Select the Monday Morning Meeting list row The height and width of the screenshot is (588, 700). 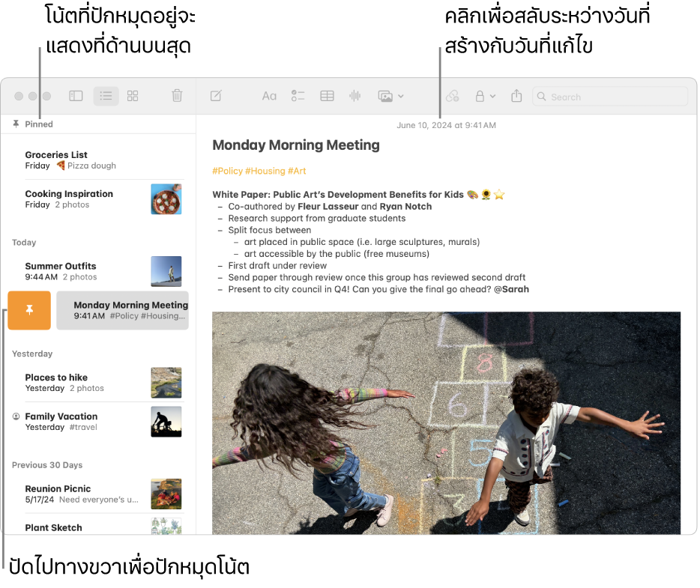(123, 311)
